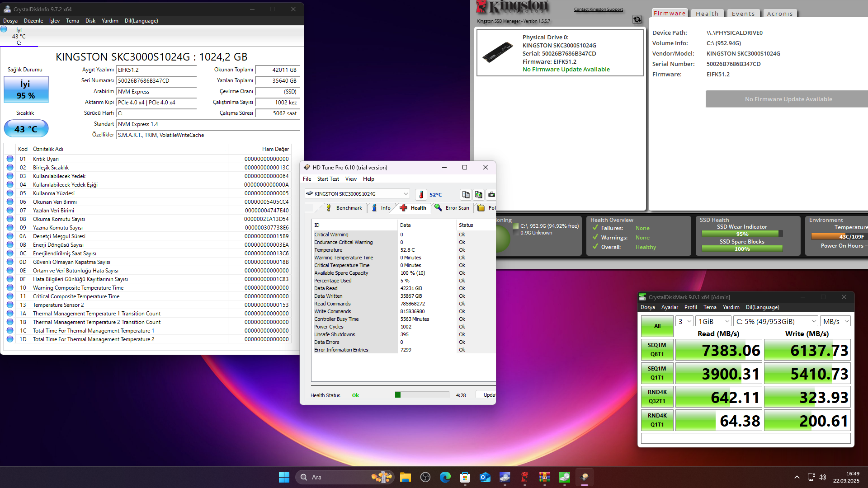
Task: Click the taskbar search box Ara
Action: 345,477
